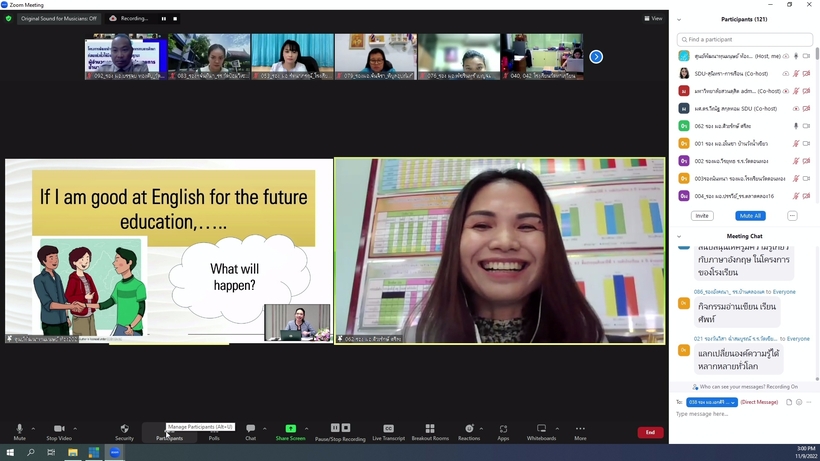The image size is (820, 461).
Task: Collapse the Participants panel chevron
Action: (679, 19)
